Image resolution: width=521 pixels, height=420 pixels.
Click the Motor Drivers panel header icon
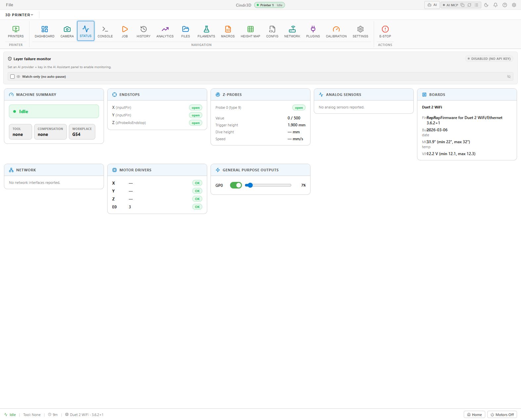point(115,170)
